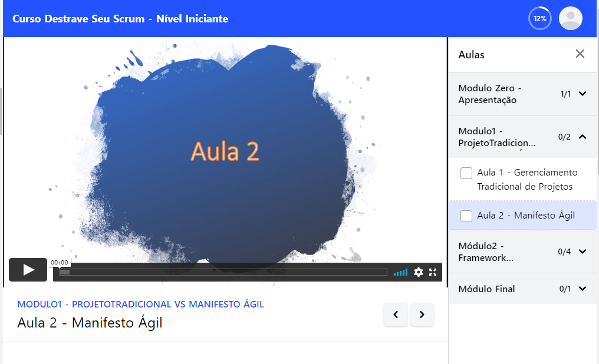Open Aula 1 - Gerenciamento Tradicional lesson
The height and width of the screenshot is (364, 599).
pyautogui.click(x=526, y=180)
